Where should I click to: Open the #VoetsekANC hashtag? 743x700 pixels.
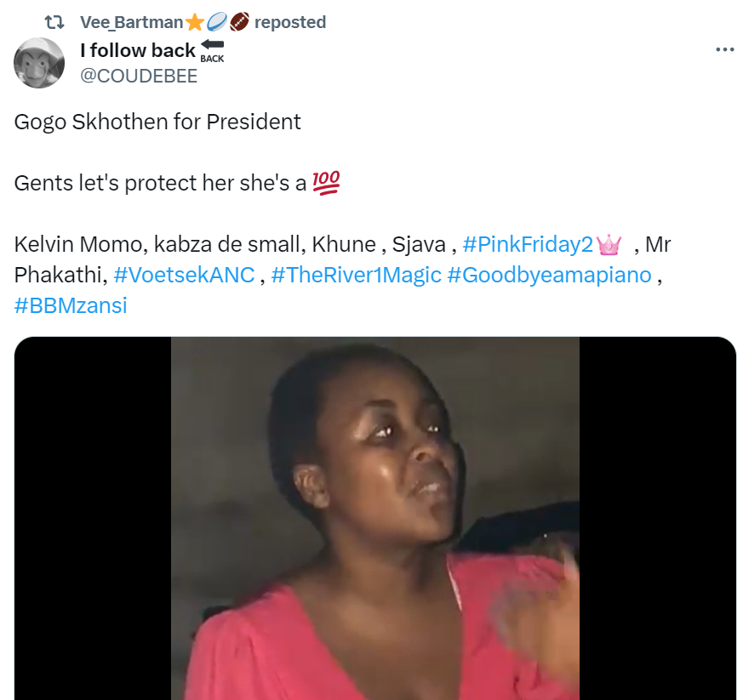coord(184,276)
